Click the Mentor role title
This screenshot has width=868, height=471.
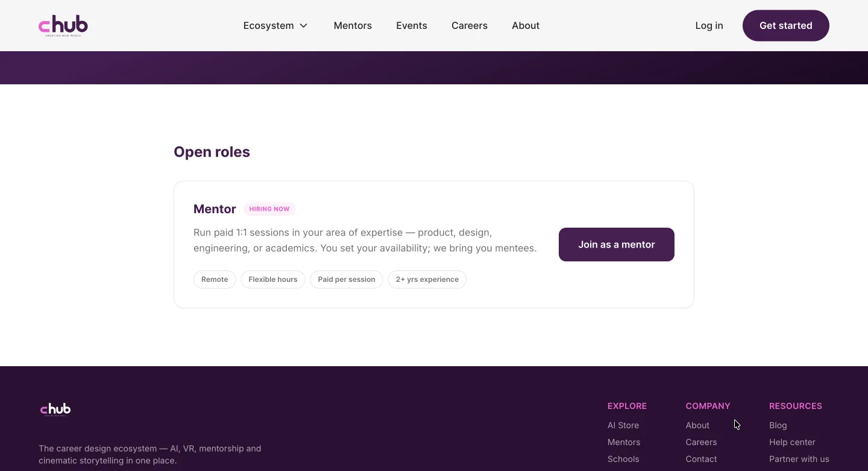click(215, 209)
